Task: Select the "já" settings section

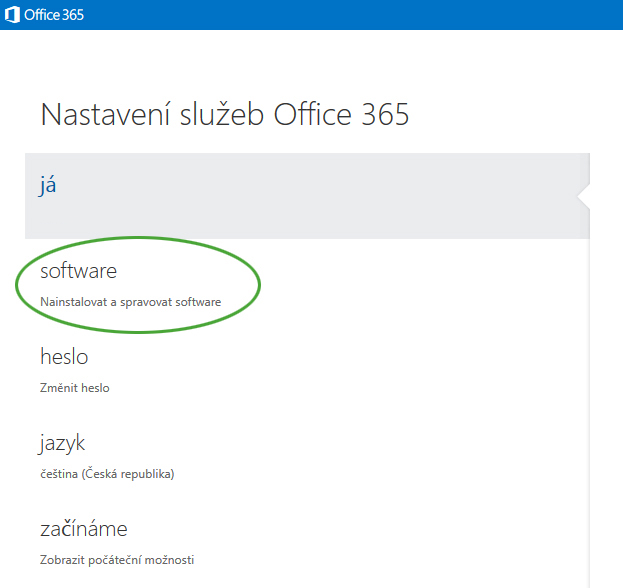Action: (x=48, y=185)
